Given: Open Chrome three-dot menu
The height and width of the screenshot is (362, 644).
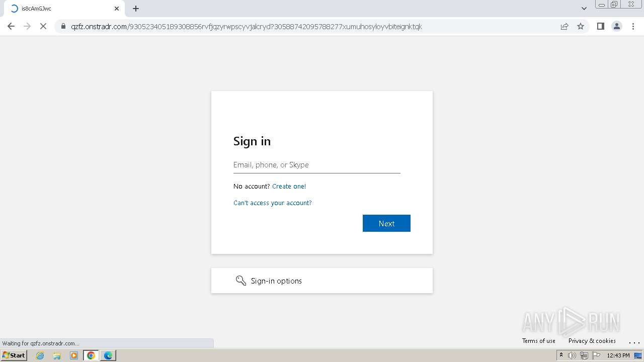Looking at the screenshot, I should point(633,26).
